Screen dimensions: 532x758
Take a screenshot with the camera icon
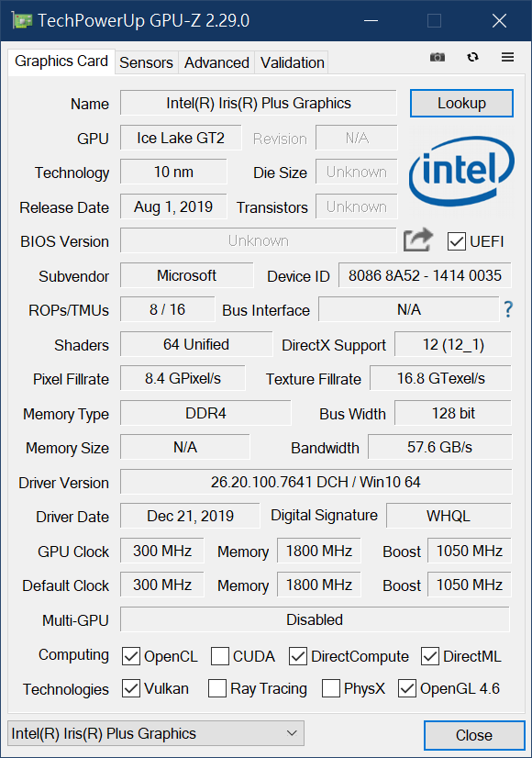438,57
